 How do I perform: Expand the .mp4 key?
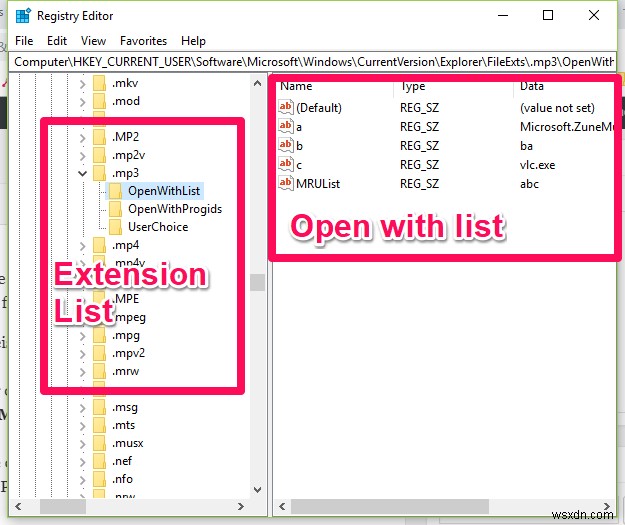[83, 246]
